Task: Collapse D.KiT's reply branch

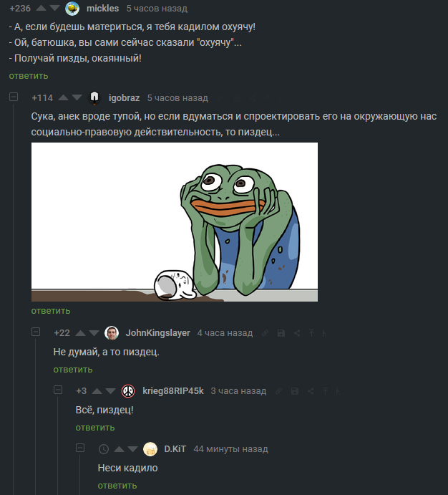Action: [80, 448]
